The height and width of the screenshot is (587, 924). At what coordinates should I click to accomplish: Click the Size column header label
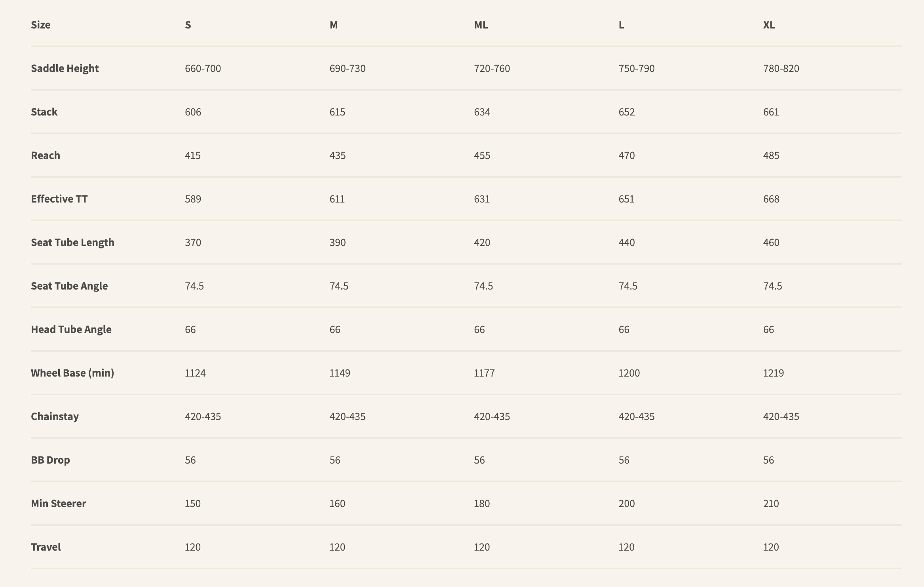click(41, 25)
